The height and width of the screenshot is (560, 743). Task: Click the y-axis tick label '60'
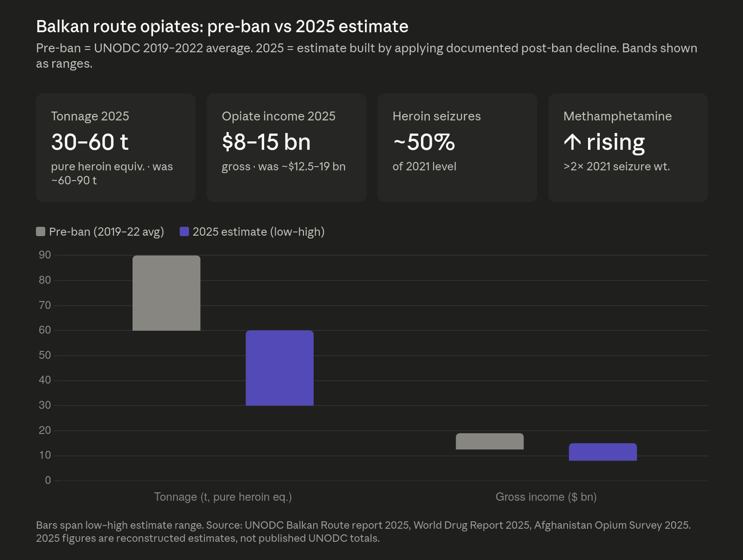45,330
